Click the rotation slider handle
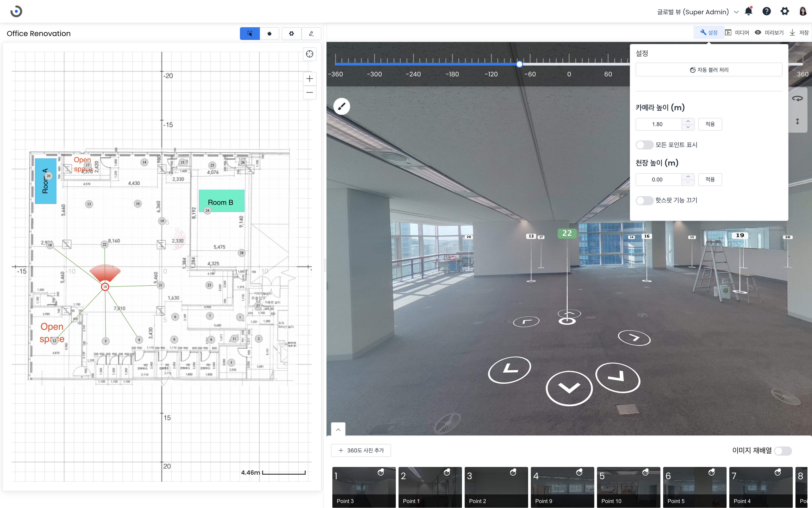Screen dimensions: 812x508 [x=520, y=64]
